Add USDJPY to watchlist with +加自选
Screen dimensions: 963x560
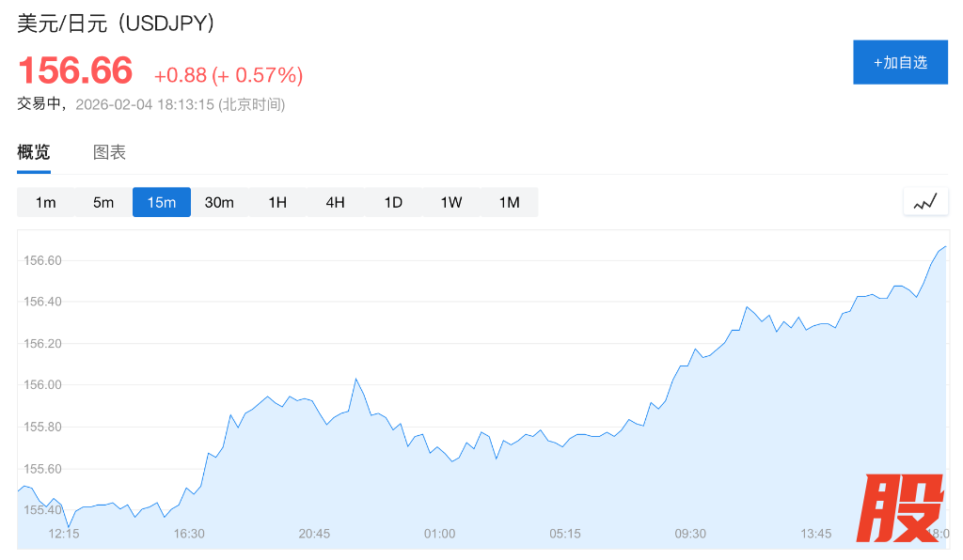900,63
